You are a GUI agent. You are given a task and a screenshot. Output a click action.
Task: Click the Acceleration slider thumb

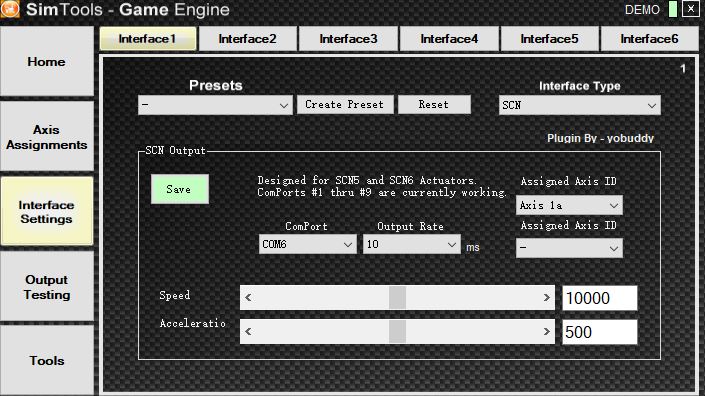(x=397, y=332)
